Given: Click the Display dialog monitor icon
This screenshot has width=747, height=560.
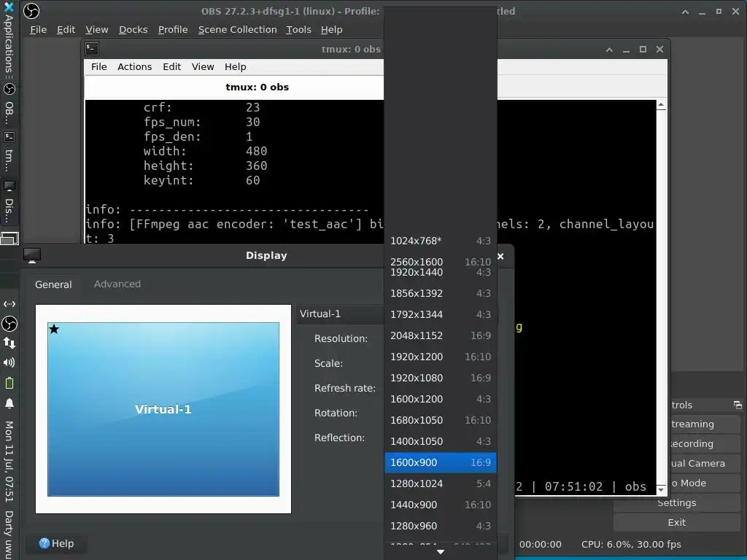Looking at the screenshot, I should (x=32, y=255).
